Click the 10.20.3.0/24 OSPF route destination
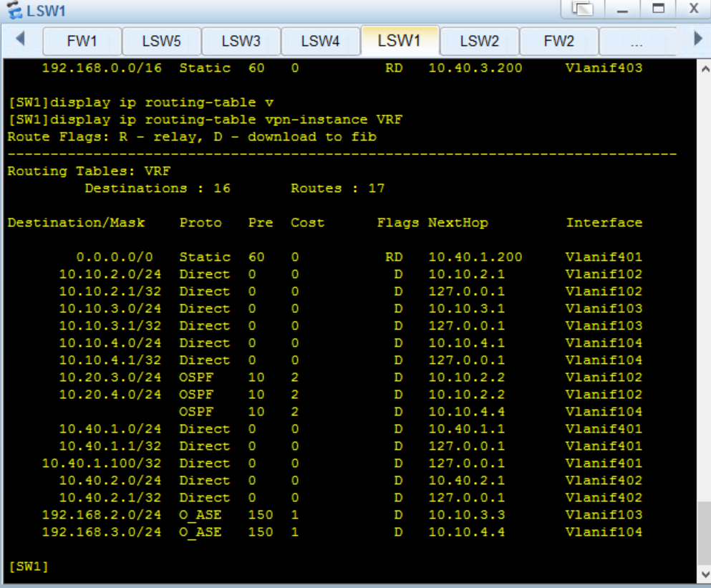 point(110,377)
